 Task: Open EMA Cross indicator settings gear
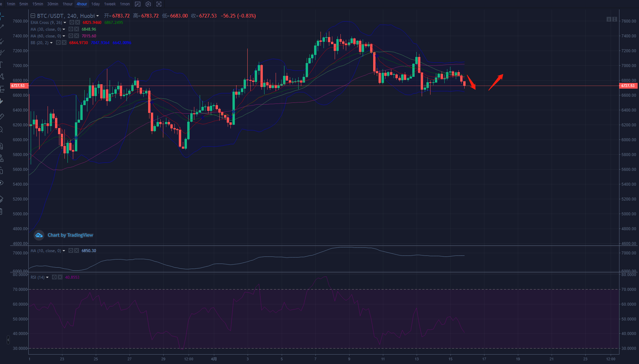tap(72, 23)
